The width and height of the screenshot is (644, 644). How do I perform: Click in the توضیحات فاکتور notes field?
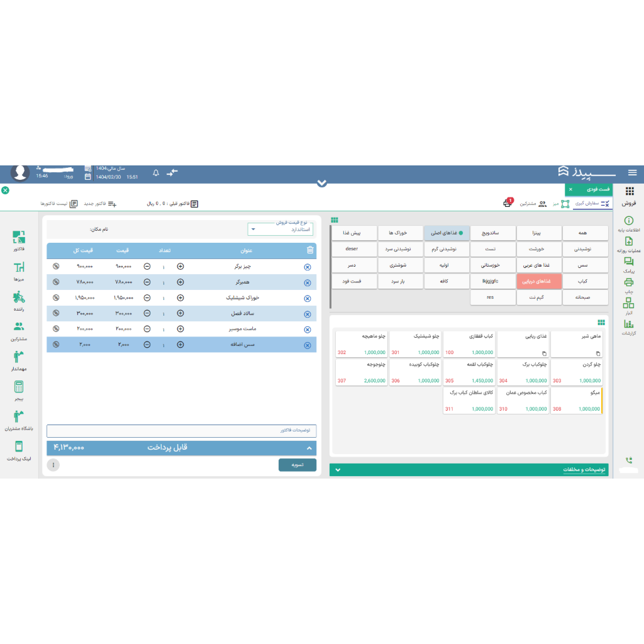[182, 430]
